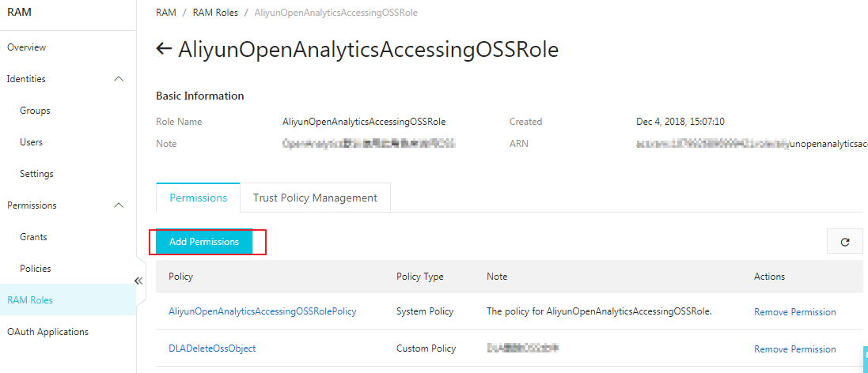Open the DLADeleteOssObject policy link
Screen dimensions: 868x373
point(212,349)
